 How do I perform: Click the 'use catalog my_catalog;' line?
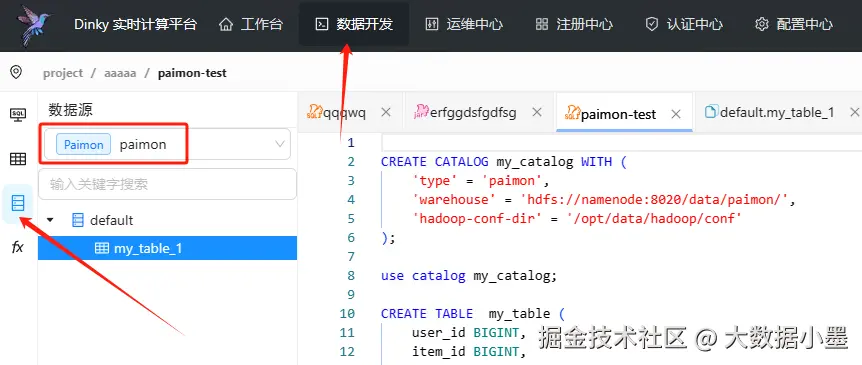[x=469, y=275]
